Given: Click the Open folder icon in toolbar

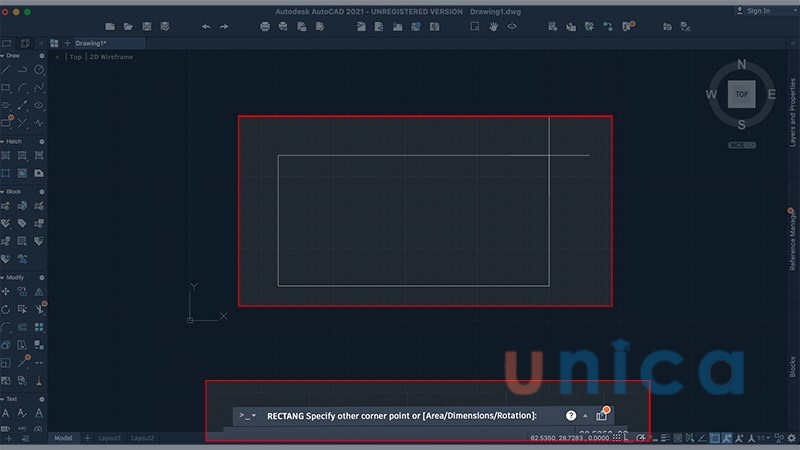Looking at the screenshot, I should click(128, 27).
